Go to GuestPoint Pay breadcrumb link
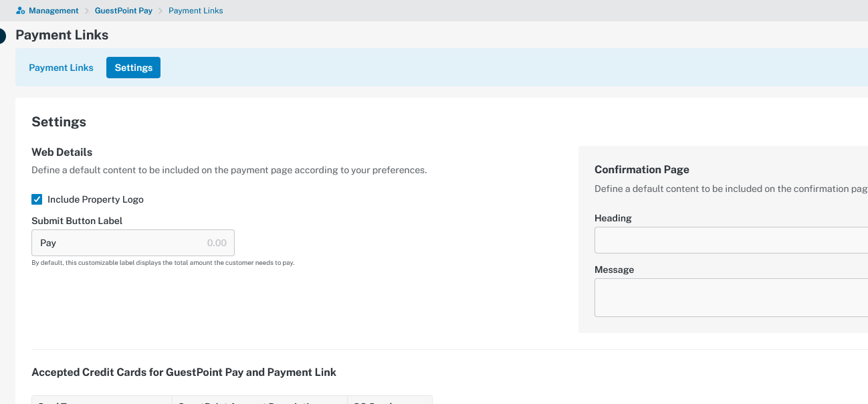 click(124, 11)
